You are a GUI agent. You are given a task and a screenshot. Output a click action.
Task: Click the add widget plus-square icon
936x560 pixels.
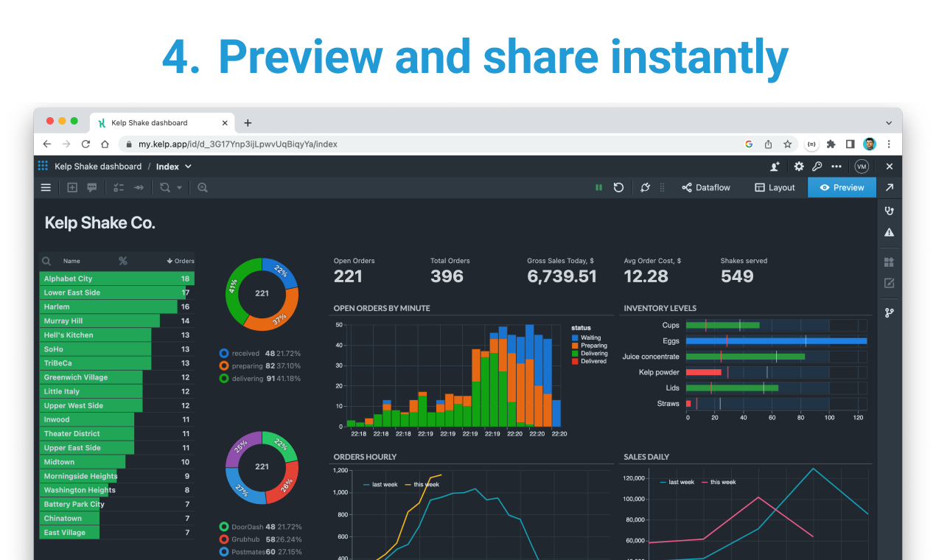[x=72, y=188]
